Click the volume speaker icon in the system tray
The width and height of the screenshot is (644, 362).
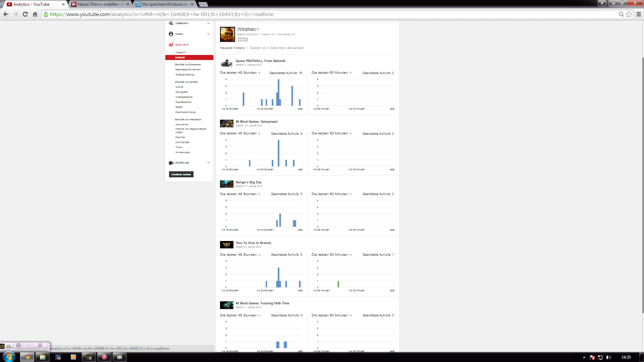(x=608, y=357)
